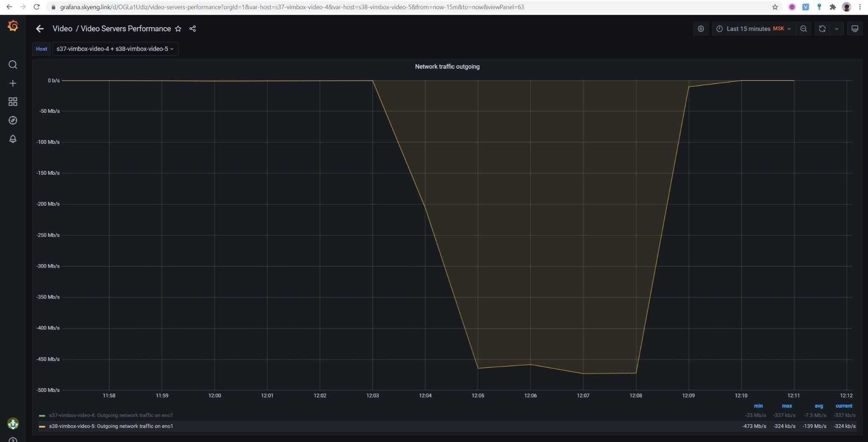Open browser extensions puzzle icon

click(x=833, y=7)
